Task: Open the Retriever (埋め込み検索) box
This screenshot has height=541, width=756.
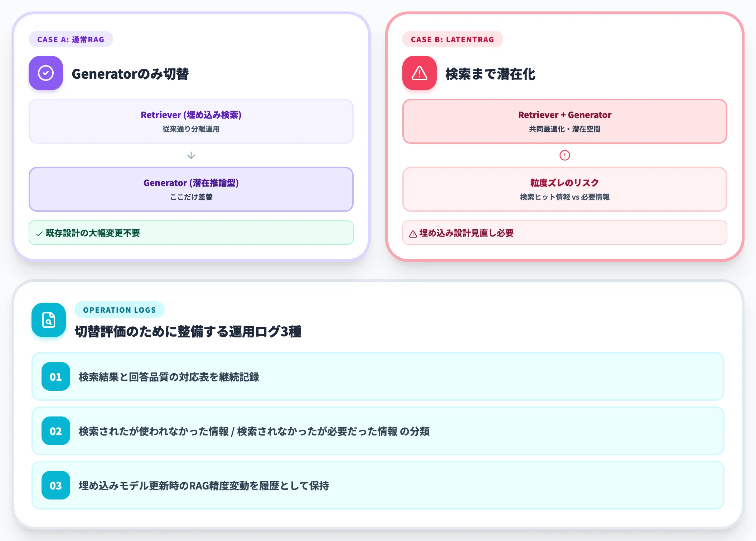Action: point(191,121)
